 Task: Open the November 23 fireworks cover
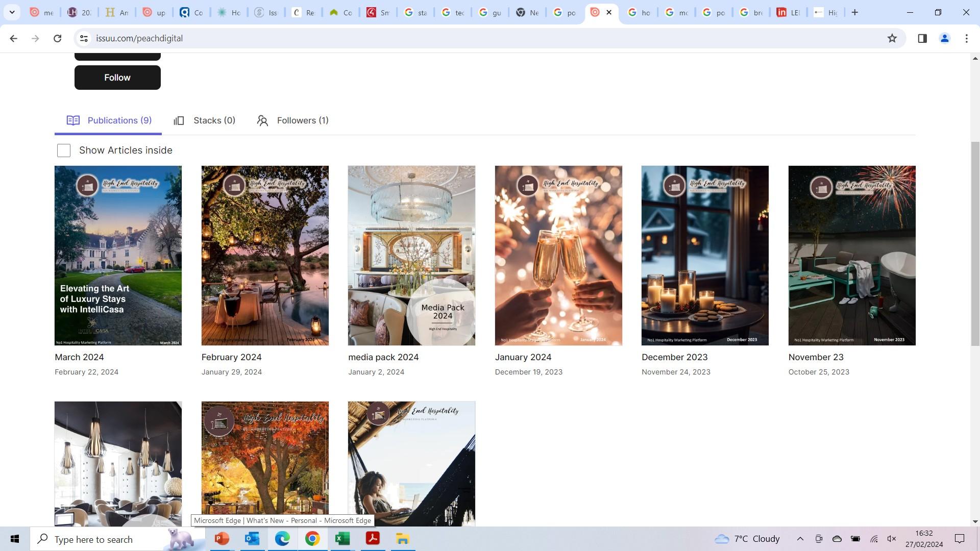coord(852,256)
